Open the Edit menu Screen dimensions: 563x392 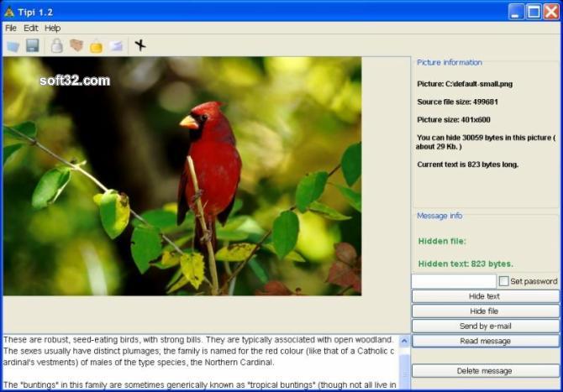31,28
